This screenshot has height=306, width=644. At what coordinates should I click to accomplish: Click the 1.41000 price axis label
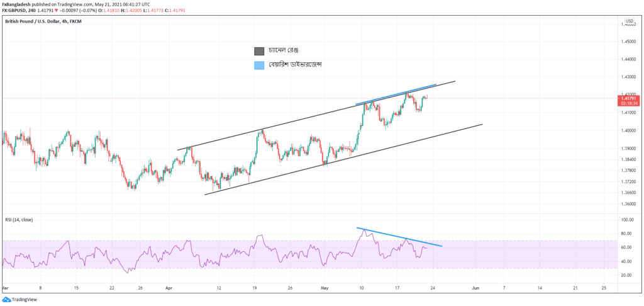pyautogui.click(x=629, y=113)
